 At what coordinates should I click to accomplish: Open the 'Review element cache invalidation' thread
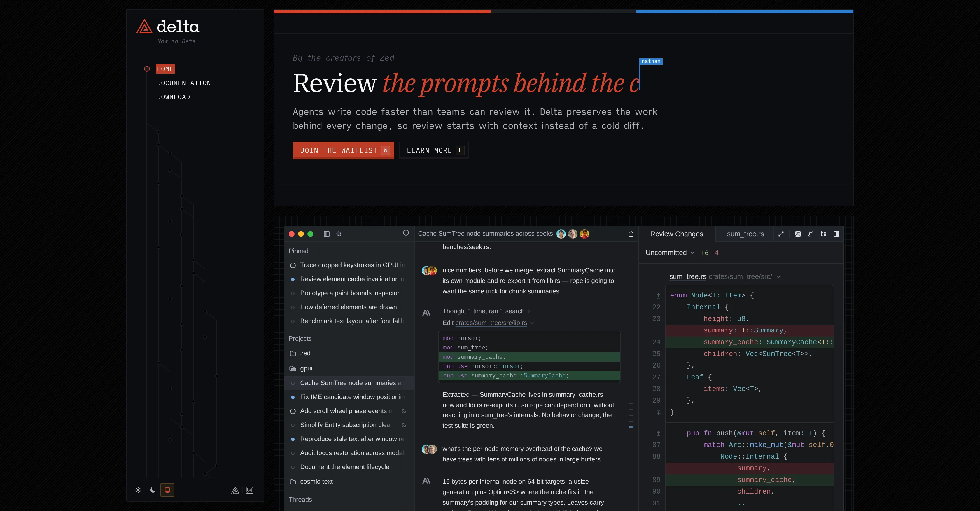pos(349,279)
